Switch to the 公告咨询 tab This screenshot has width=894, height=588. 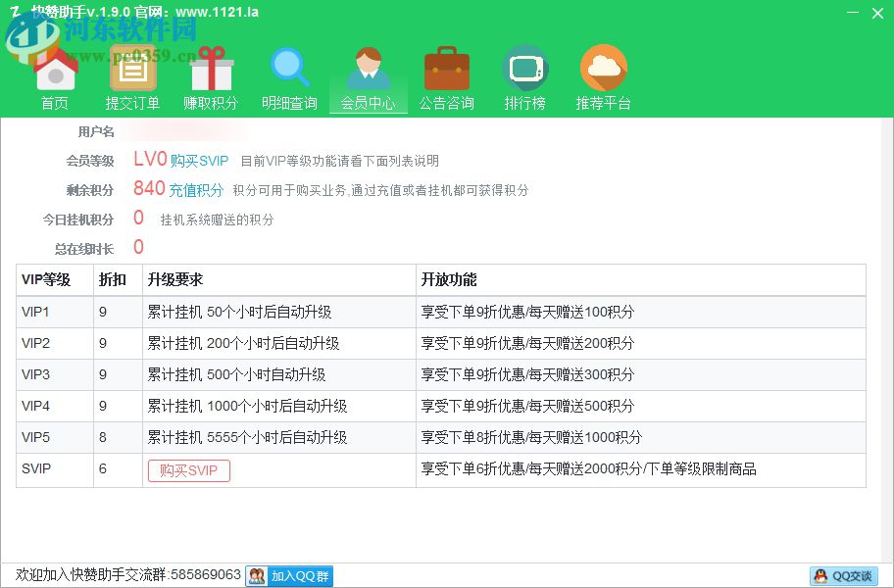[447, 100]
